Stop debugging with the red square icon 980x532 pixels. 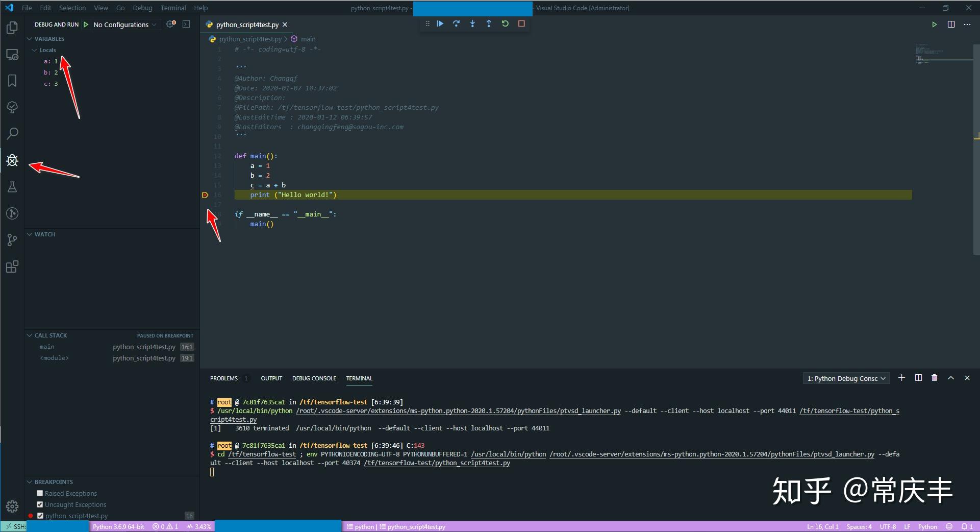pyautogui.click(x=521, y=23)
